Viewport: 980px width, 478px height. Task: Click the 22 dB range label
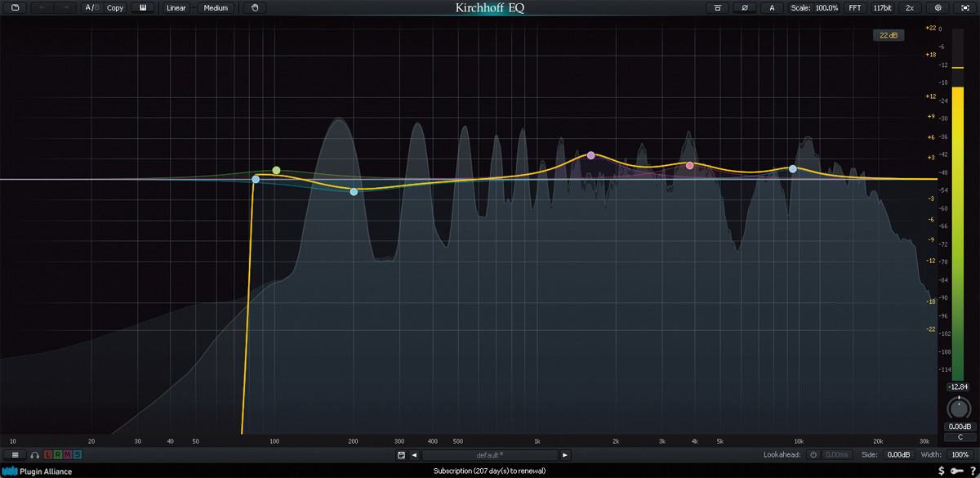(x=888, y=35)
